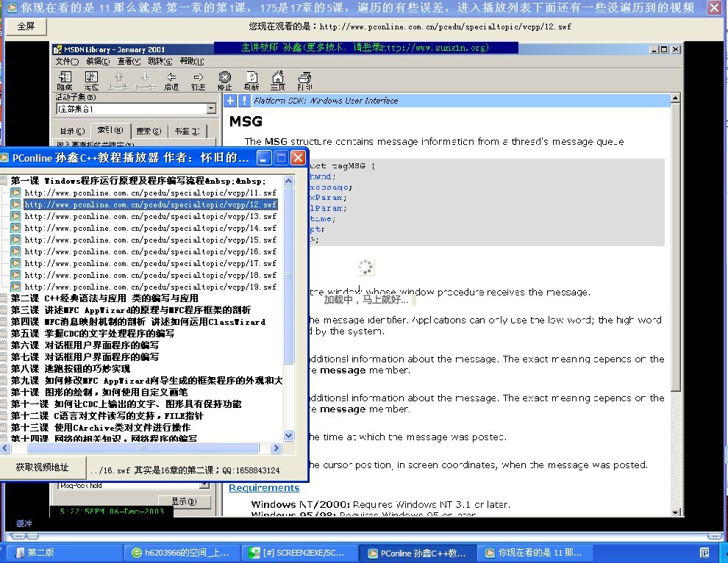Select the vcpp/15.swf playlist entry
This screenshot has width=728, height=563.
[x=151, y=240]
